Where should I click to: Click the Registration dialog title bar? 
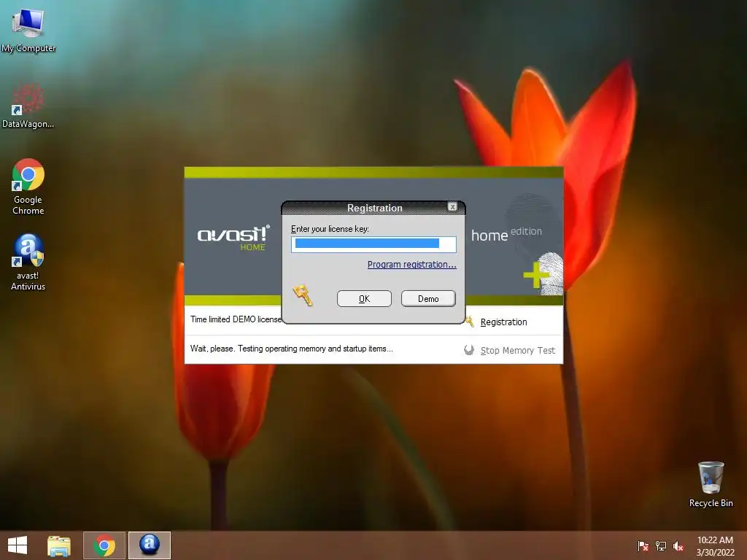tap(373, 208)
